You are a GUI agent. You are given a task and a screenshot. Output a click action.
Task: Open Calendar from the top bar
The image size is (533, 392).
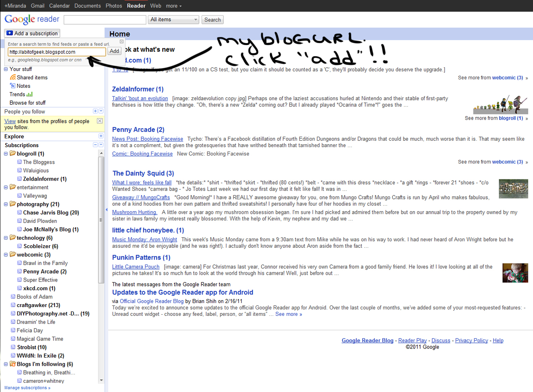coord(59,6)
